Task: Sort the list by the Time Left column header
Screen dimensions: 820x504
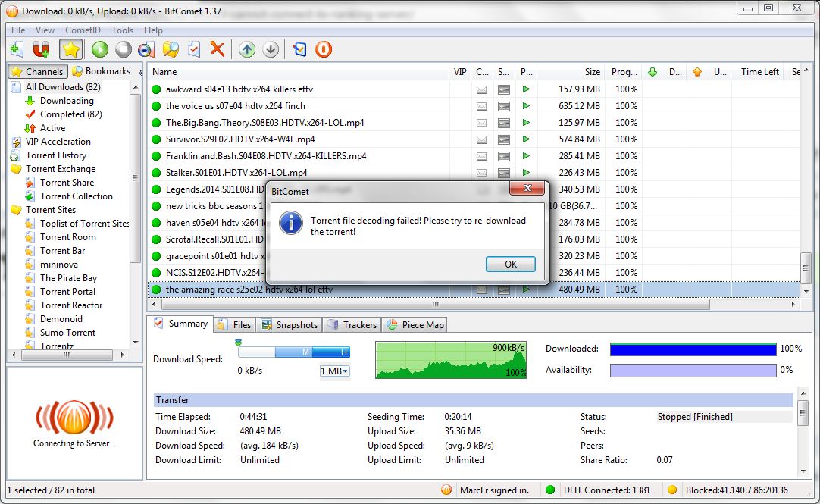Action: (759, 72)
